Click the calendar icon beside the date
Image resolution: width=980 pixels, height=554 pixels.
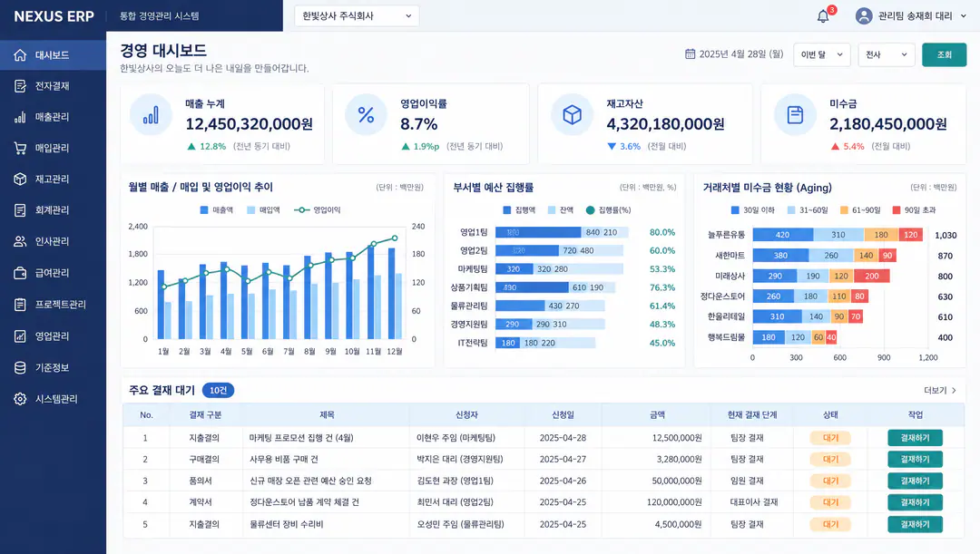(x=690, y=54)
